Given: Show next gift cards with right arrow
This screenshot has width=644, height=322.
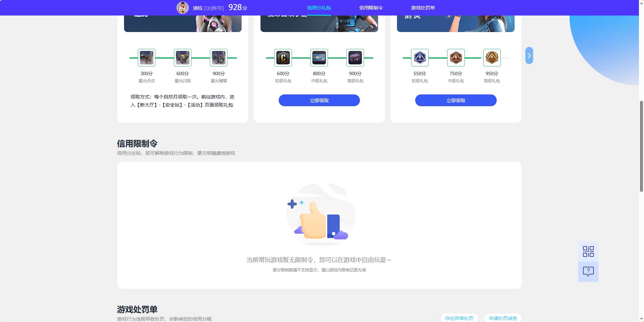Looking at the screenshot, I should tap(529, 56).
